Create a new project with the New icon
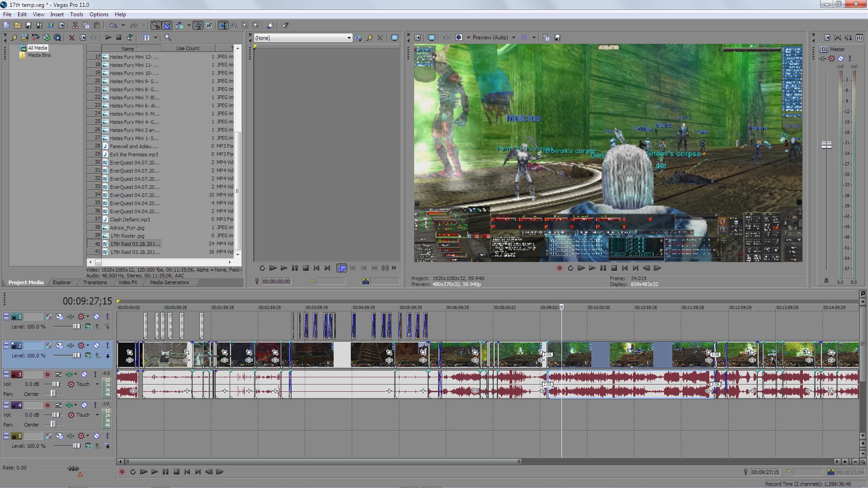Screen dimensions: 868x488 point(6,25)
